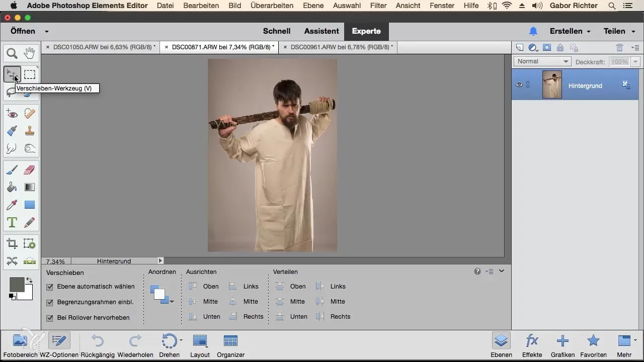Viewport: 644px width, 362px height.
Task: Select the Straighten tool
Action: pyautogui.click(x=30, y=261)
